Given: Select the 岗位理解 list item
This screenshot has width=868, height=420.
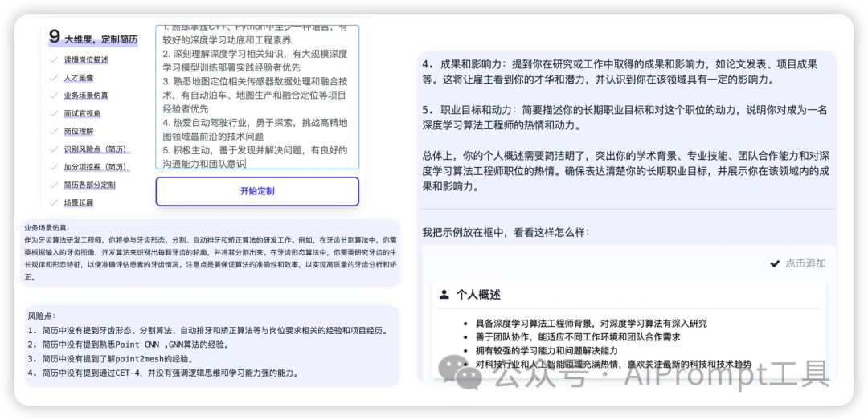Looking at the screenshot, I should pyautogui.click(x=79, y=131).
